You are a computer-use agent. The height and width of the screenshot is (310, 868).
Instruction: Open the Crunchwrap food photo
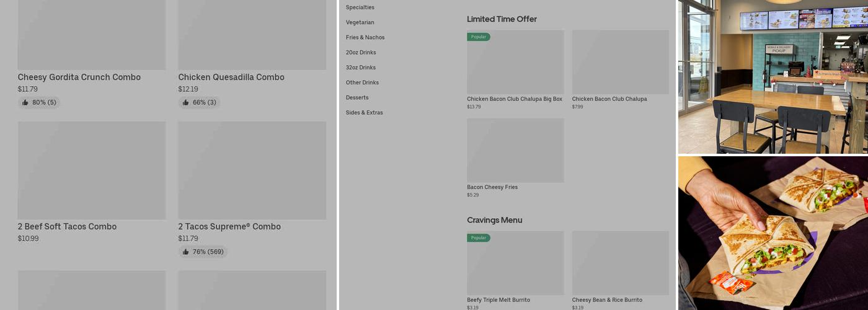pos(773,233)
